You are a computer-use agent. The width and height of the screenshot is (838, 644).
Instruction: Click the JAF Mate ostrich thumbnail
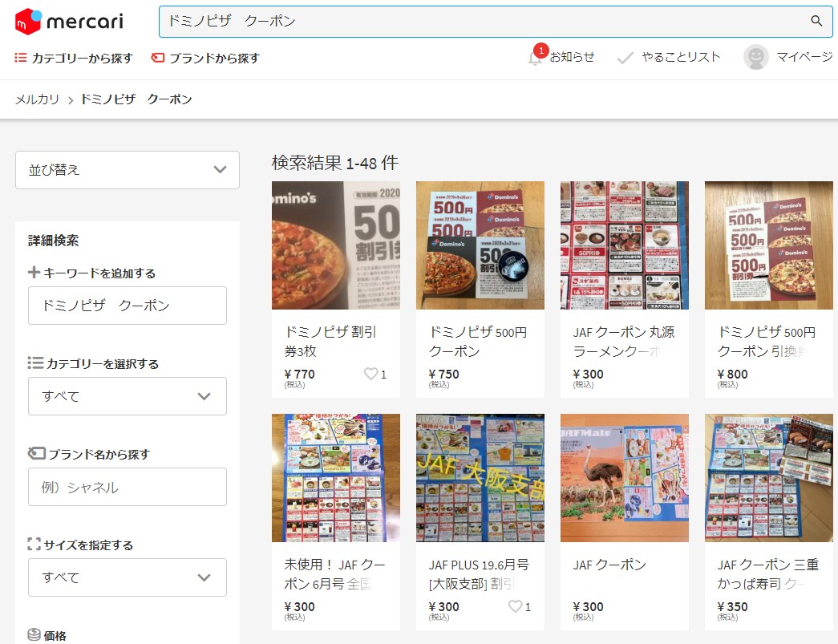[x=624, y=478]
